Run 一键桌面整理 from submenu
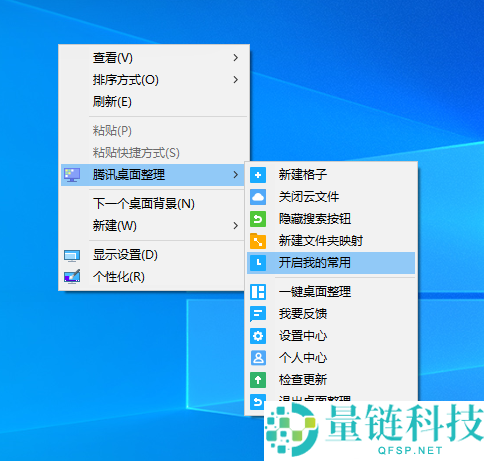This screenshot has height=461, width=484. [331, 292]
